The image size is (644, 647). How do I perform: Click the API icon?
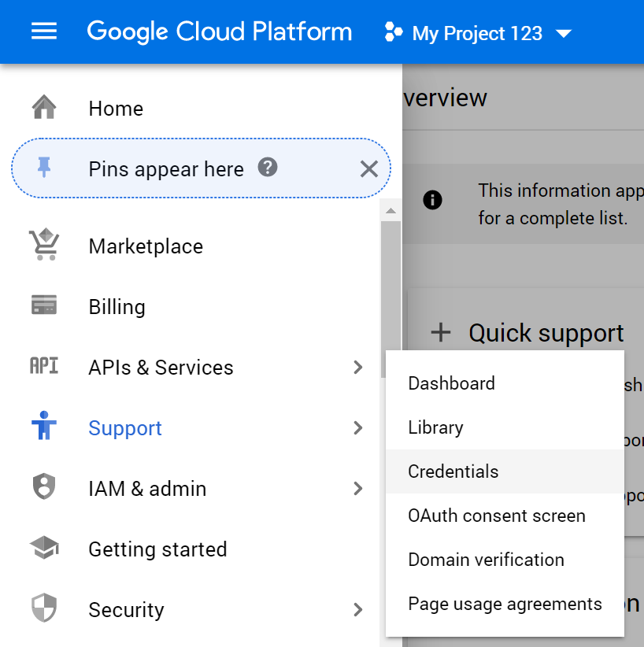click(x=44, y=365)
